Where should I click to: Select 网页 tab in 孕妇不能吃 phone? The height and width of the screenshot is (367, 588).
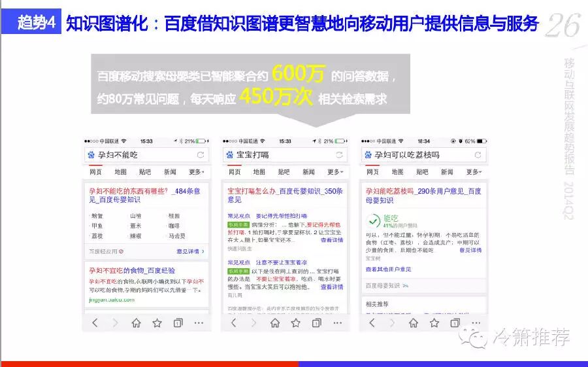click(95, 172)
